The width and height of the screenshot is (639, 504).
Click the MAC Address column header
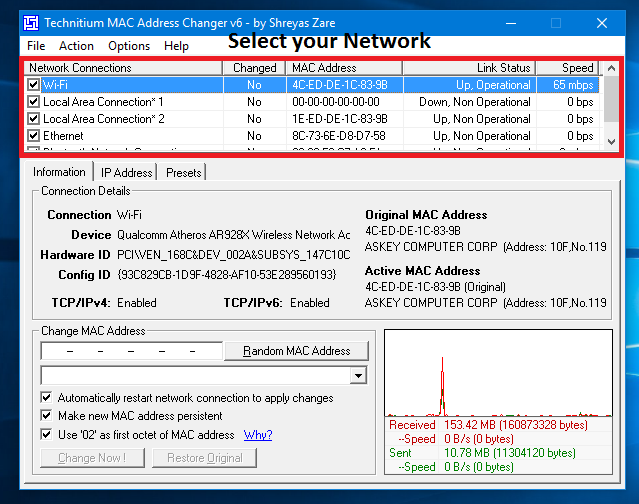344,68
